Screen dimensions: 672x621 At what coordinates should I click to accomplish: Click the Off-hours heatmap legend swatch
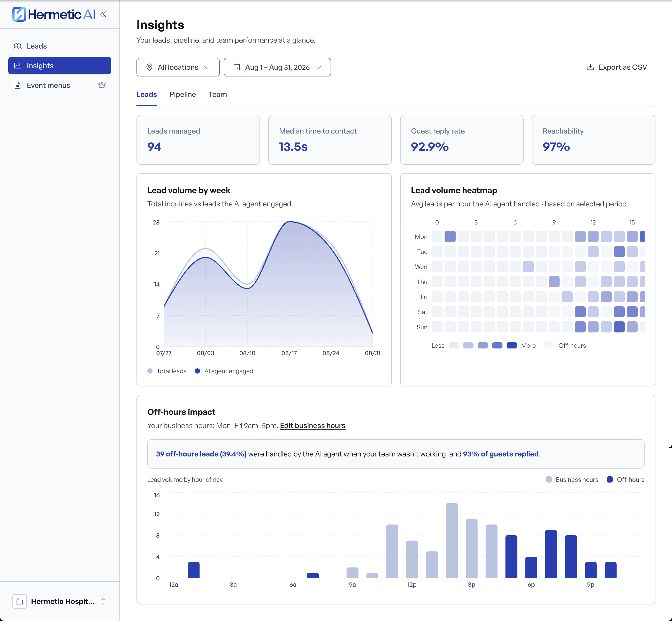pos(549,345)
